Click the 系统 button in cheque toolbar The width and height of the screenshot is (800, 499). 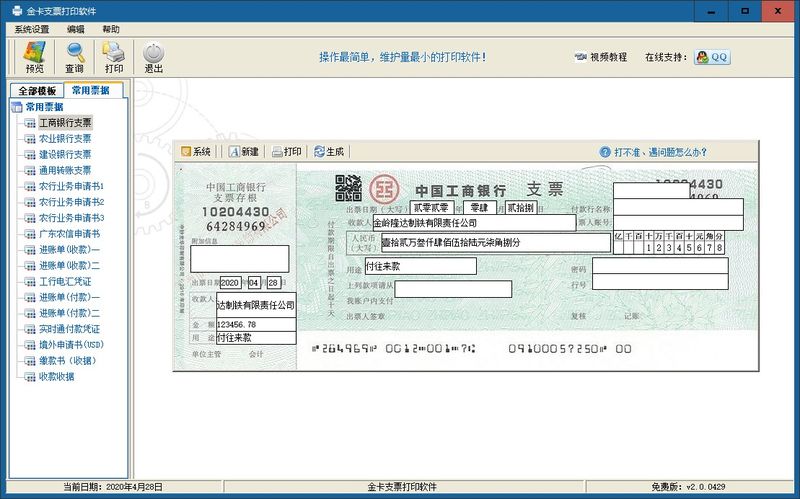(x=196, y=152)
